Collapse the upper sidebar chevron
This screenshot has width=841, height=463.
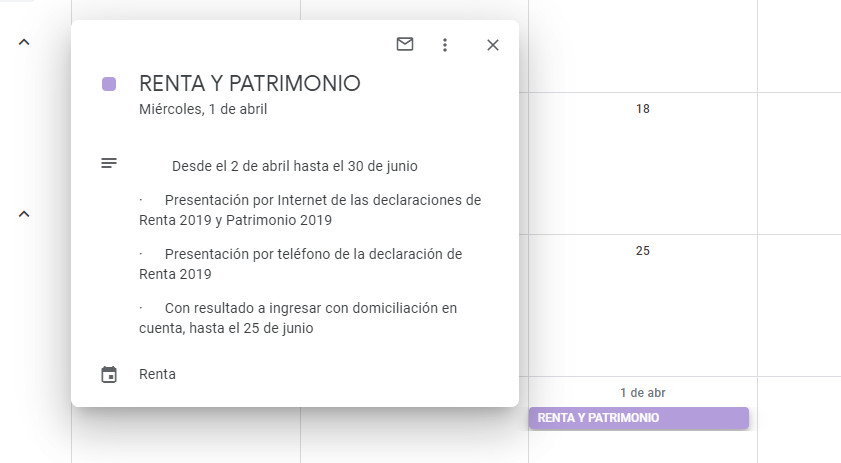(24, 42)
